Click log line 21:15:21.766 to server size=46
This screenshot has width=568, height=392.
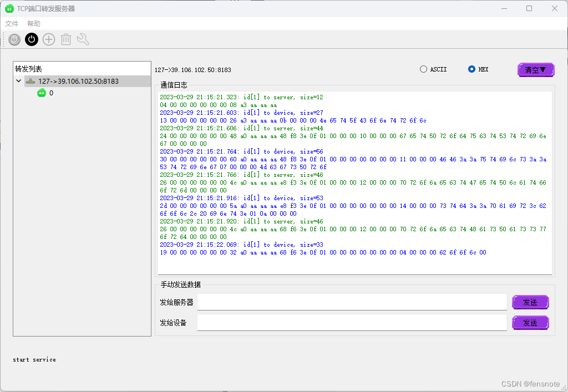[x=242, y=175]
